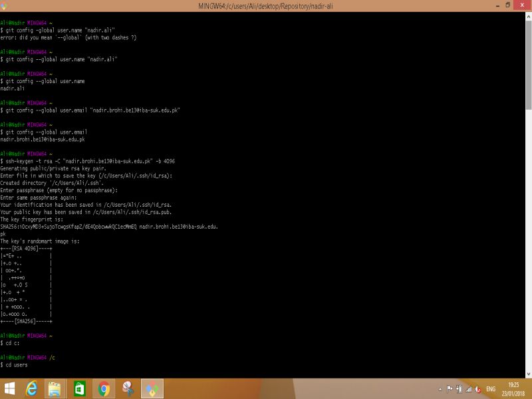Launch Internet Explorer from the taskbar
Viewport: 532px width, 399px height.
31,389
